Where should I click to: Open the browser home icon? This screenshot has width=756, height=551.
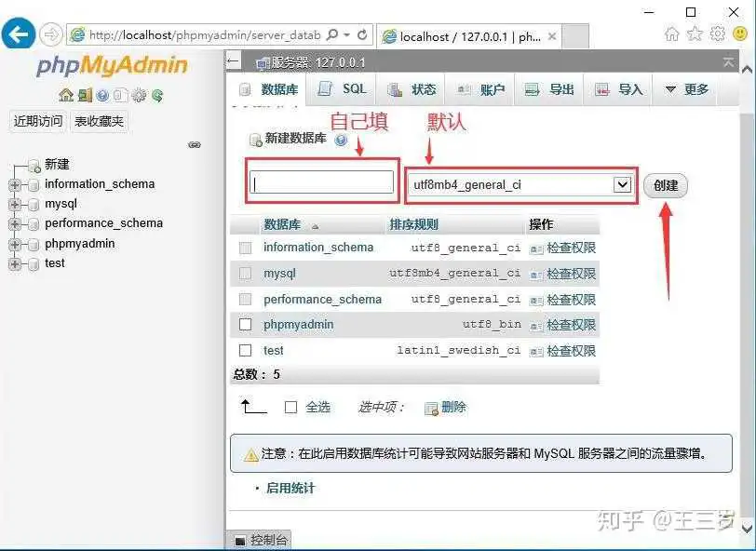click(671, 34)
